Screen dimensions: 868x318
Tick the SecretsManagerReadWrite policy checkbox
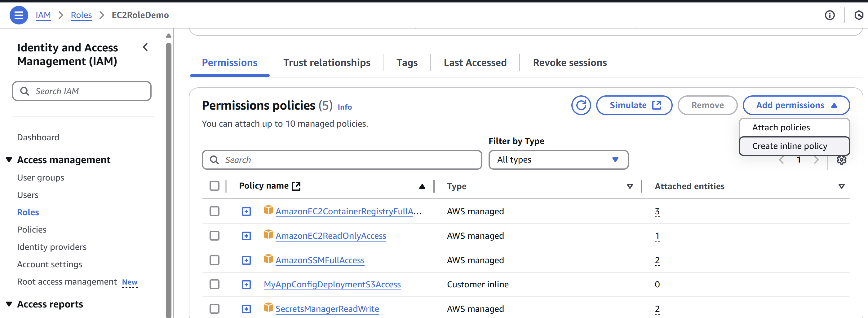tap(215, 309)
